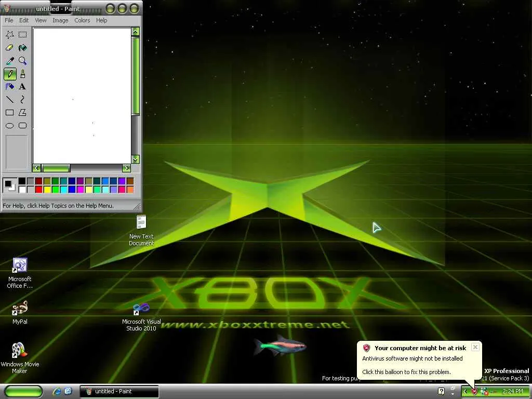The height and width of the screenshot is (399, 532).
Task: Pick the purple violet color swatch
Action: pyautogui.click(x=122, y=181)
